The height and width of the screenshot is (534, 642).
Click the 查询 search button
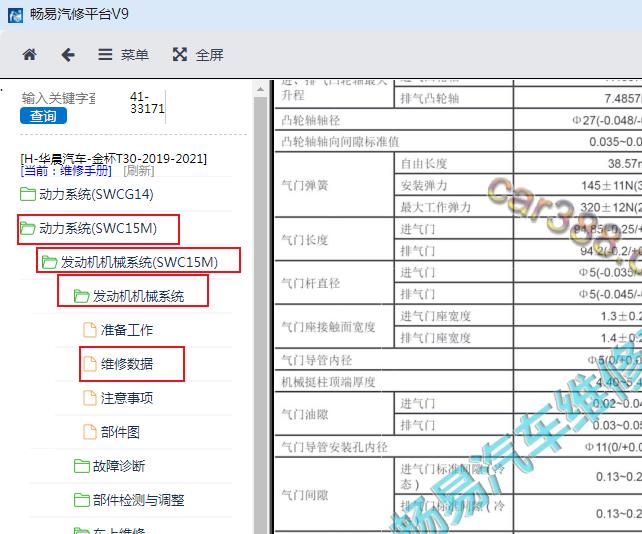pyautogui.click(x=43, y=116)
